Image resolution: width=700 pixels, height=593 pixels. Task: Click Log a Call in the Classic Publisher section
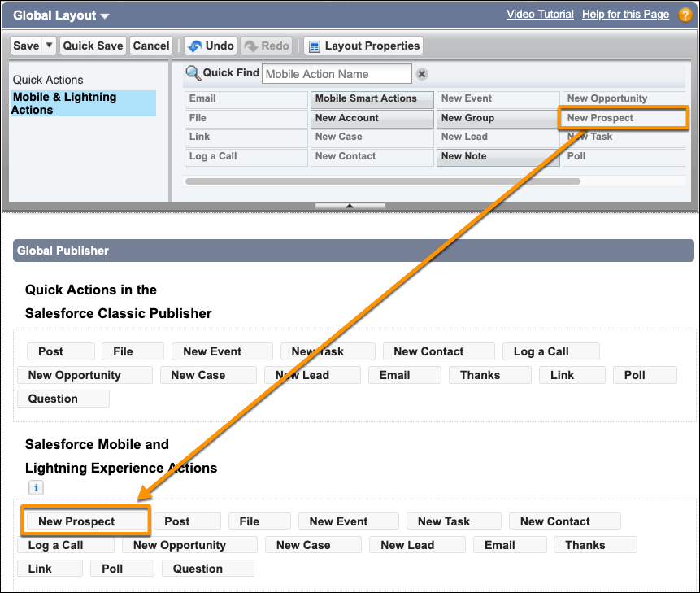(x=550, y=351)
